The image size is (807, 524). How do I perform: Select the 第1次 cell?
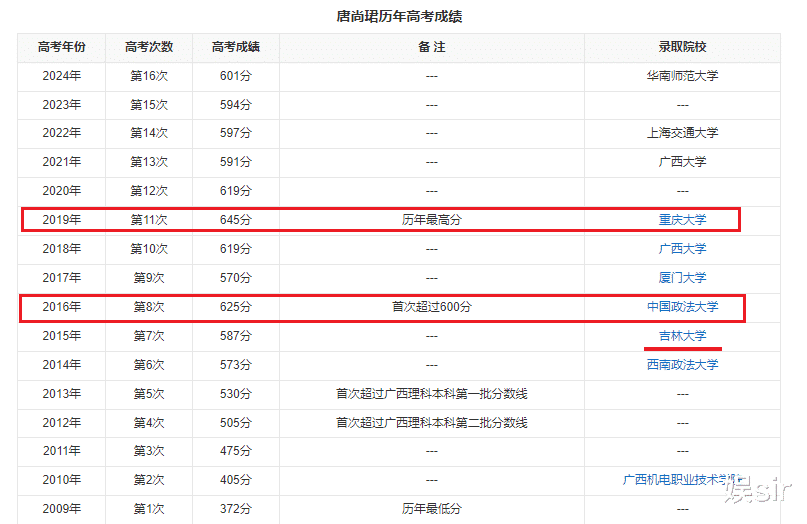[149, 509]
